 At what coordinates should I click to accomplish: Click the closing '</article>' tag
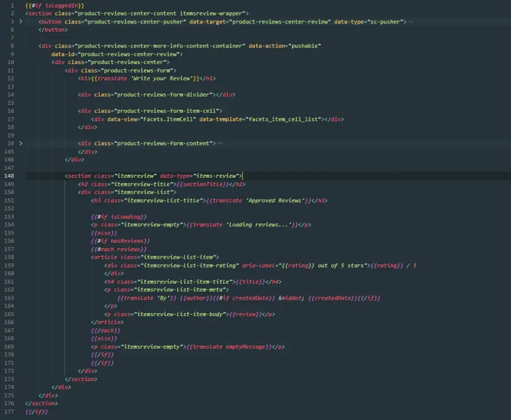107,322
